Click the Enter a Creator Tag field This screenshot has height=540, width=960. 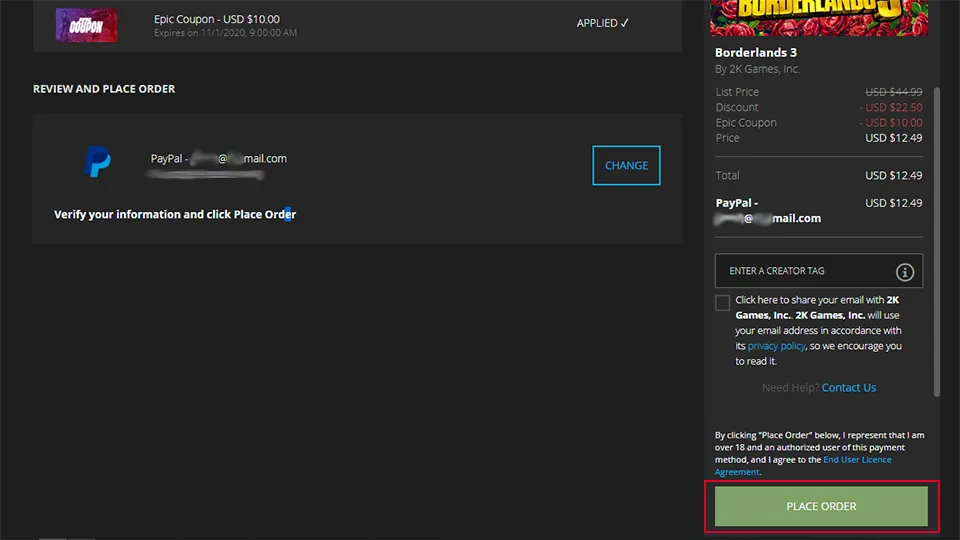pyautogui.click(x=819, y=271)
